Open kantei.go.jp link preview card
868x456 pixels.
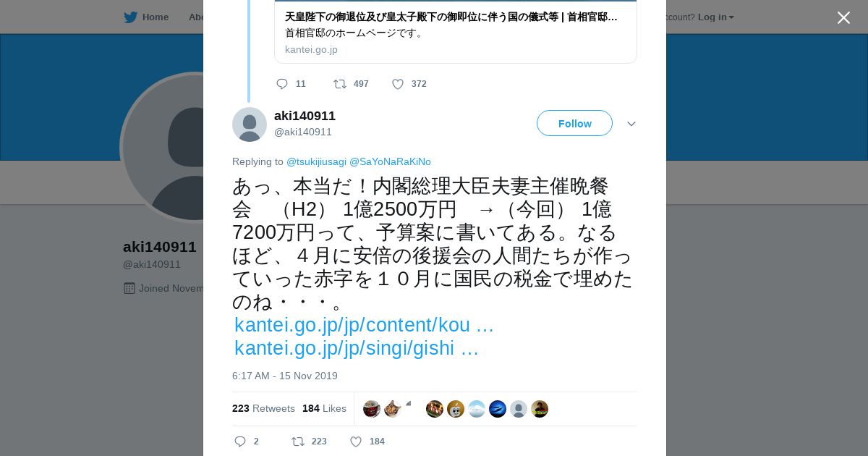coord(456,32)
